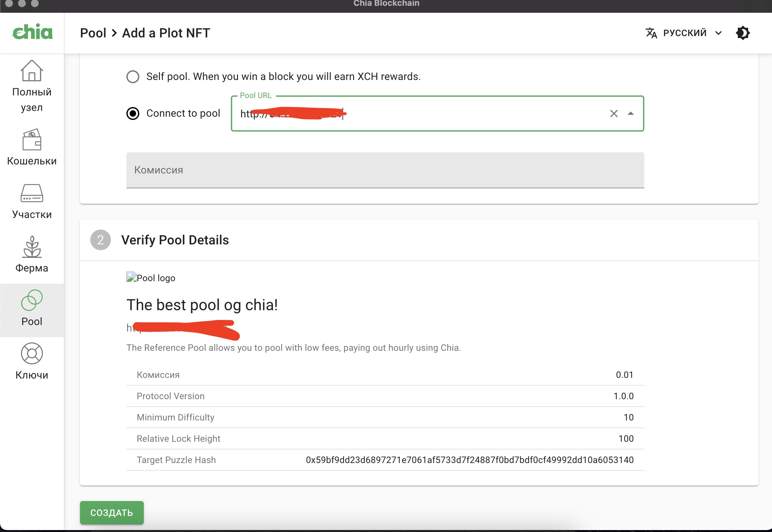Click 'The best pool og chia!' title
772x532 pixels.
[x=202, y=305]
